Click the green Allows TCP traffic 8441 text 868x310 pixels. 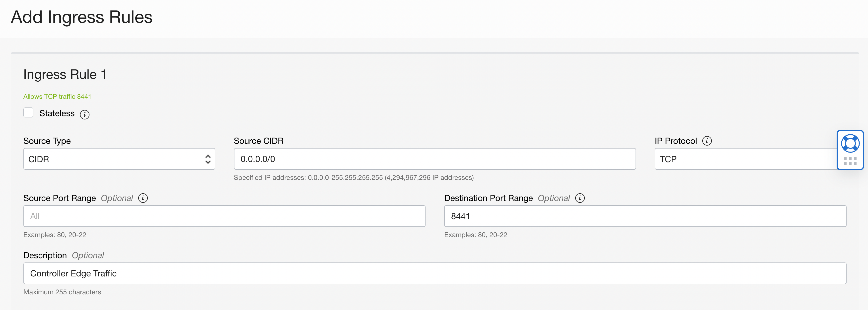pos(57,97)
